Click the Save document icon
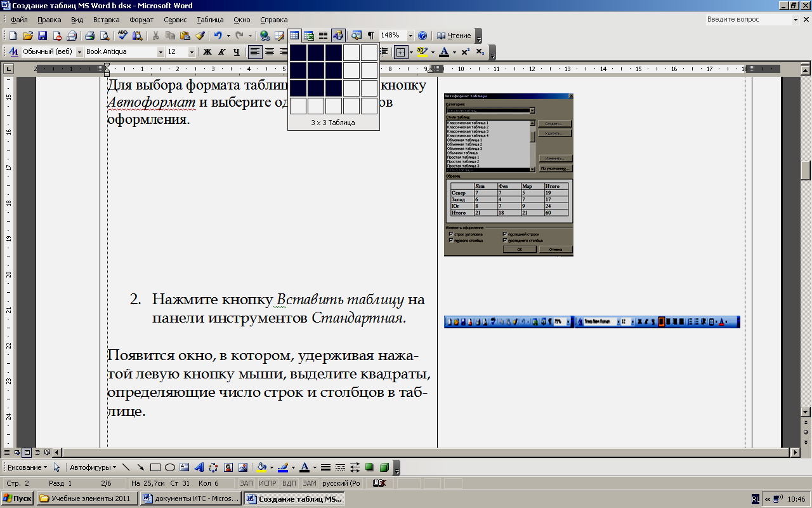The height and width of the screenshot is (508, 812). pos(43,36)
